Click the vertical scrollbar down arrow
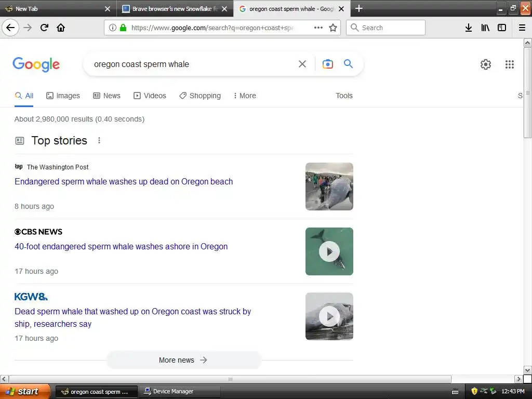Image resolution: width=532 pixels, height=399 pixels. (x=527, y=370)
